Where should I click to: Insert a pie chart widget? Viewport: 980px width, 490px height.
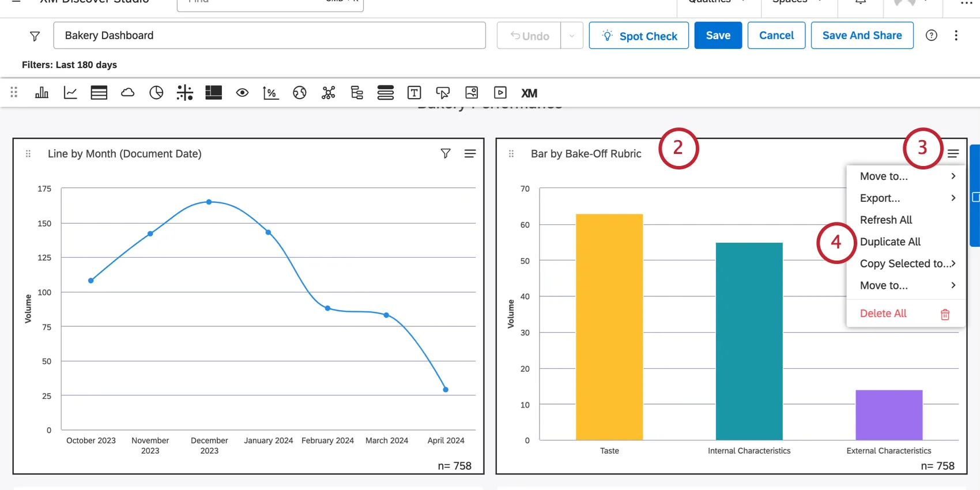click(156, 93)
